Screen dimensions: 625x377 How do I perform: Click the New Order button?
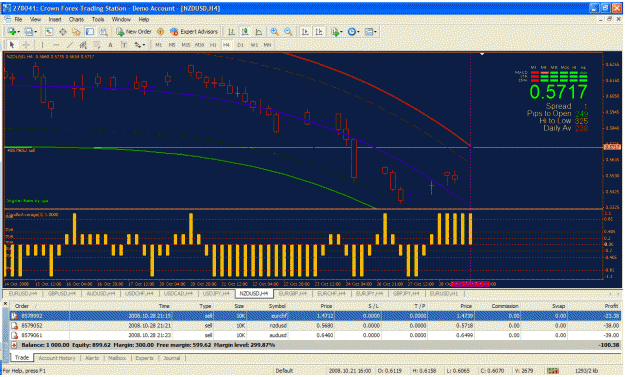tap(134, 31)
